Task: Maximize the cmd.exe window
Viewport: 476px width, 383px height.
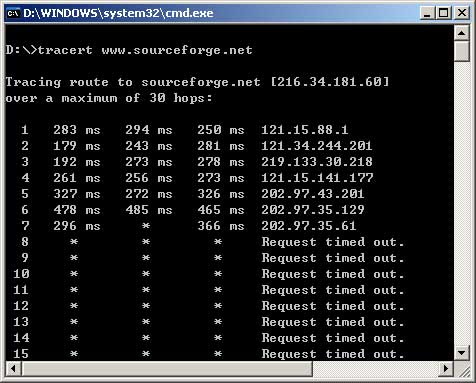Action: 444,13
